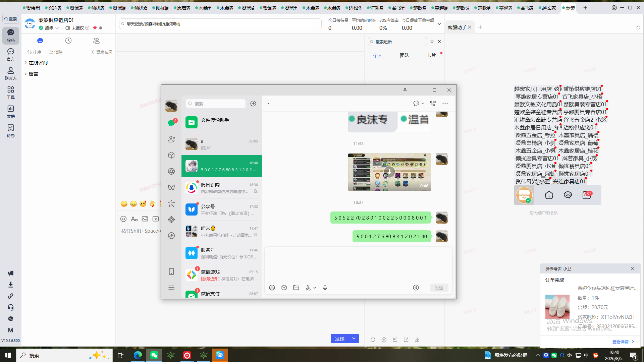Open the screenshot options arrow beside scissors
Screen dimensions: 644x362
coord(315,288)
